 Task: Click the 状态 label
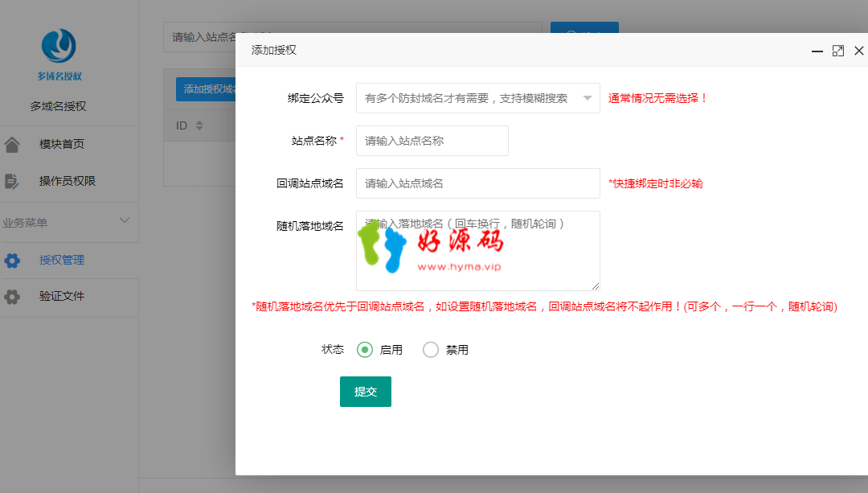coord(333,350)
